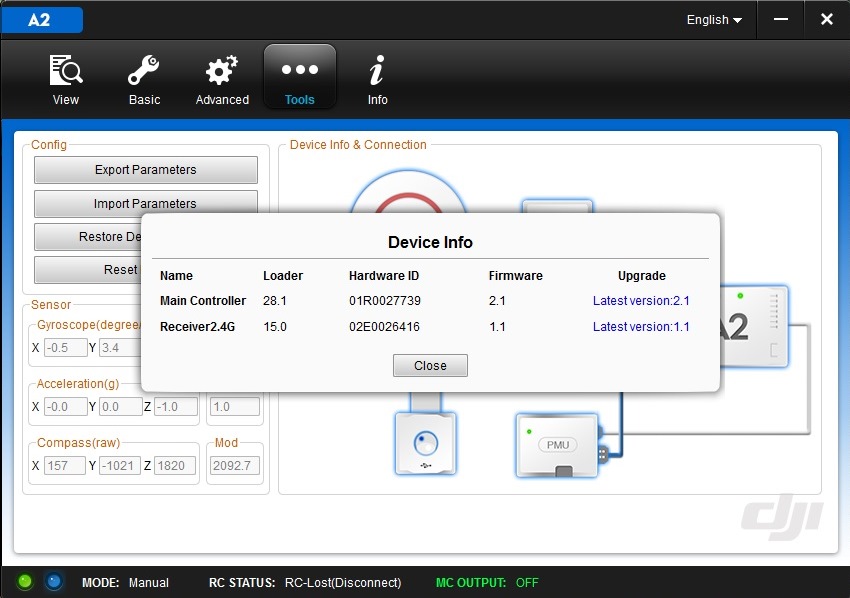
Task: Click the 'Firmware' column header
Action: [x=516, y=275]
